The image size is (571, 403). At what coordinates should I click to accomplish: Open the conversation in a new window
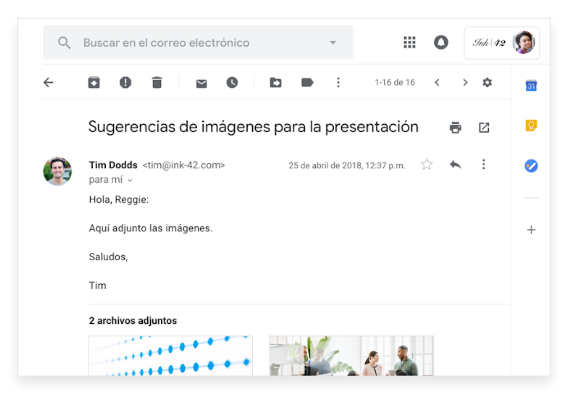484,127
